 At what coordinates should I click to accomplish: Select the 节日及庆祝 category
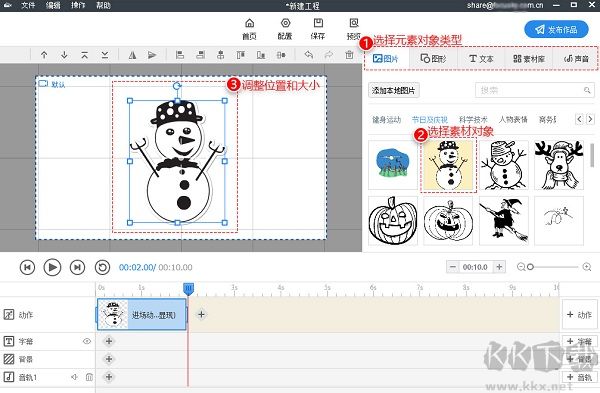pos(429,120)
